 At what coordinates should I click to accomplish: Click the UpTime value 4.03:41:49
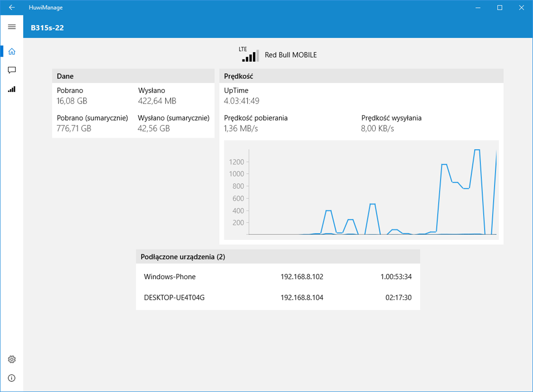[242, 101]
